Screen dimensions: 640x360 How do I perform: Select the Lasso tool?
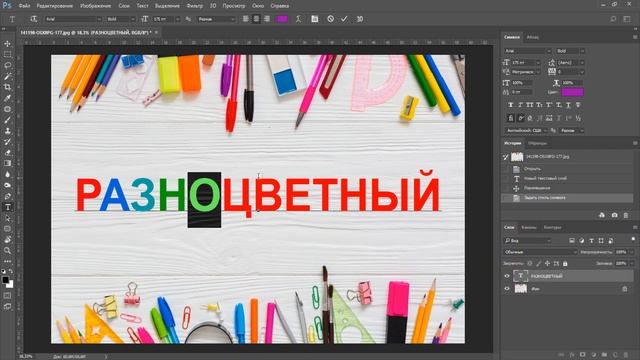click(x=8, y=65)
